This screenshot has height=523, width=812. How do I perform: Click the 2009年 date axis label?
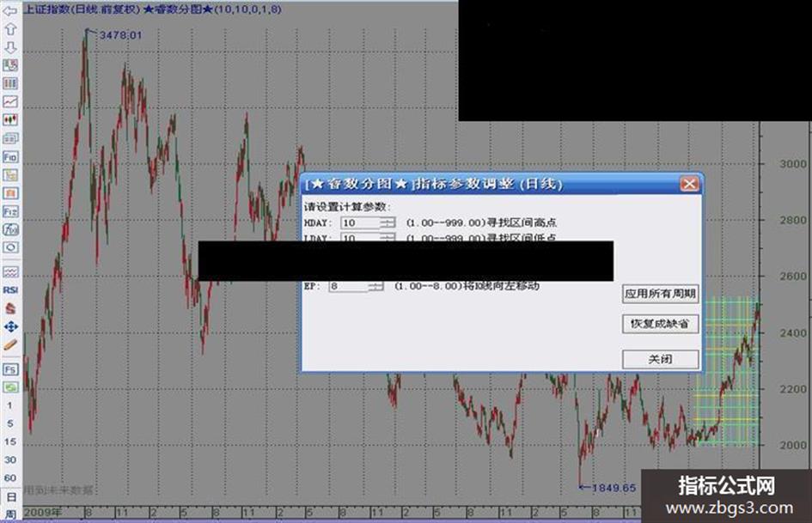click(42, 512)
